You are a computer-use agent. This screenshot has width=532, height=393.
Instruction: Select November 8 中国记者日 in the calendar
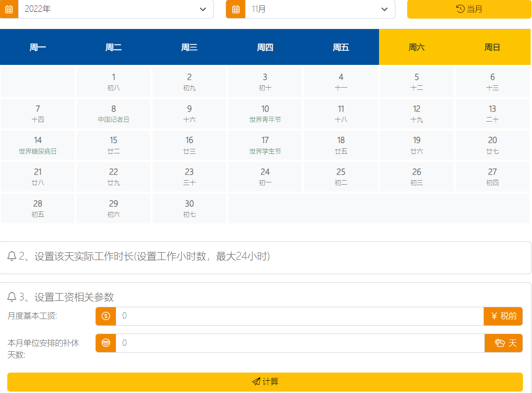(113, 113)
